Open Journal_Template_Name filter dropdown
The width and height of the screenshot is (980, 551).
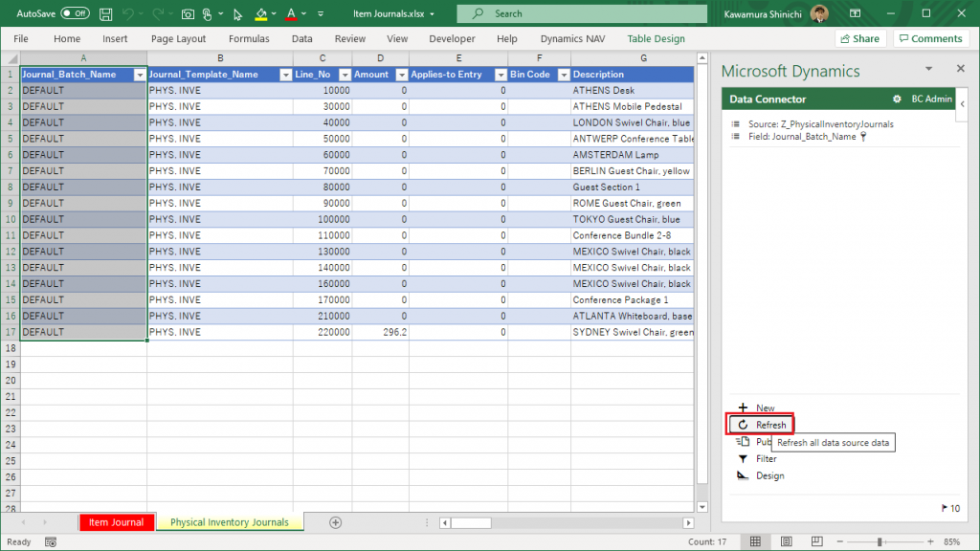(x=285, y=75)
